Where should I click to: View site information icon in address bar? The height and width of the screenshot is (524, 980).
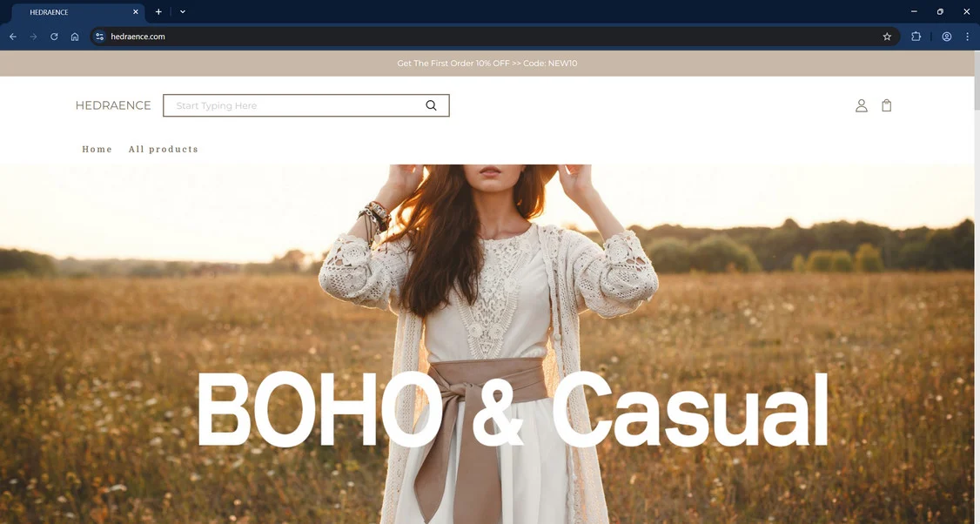pyautogui.click(x=99, y=37)
